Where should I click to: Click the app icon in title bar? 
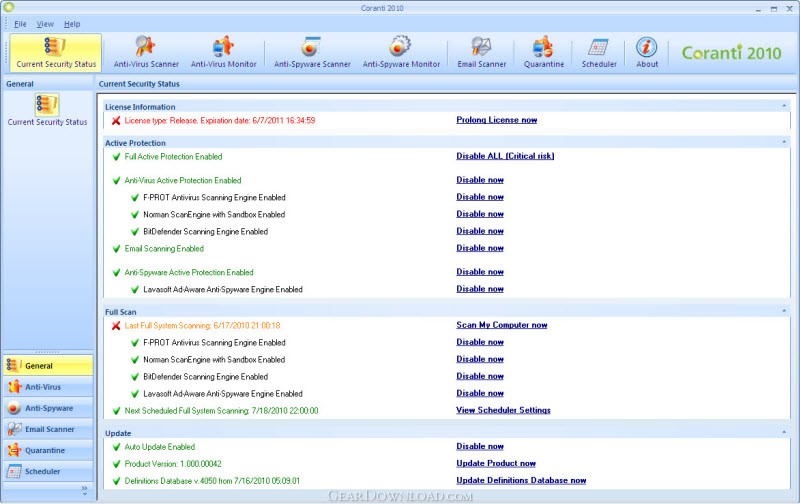coord(9,7)
